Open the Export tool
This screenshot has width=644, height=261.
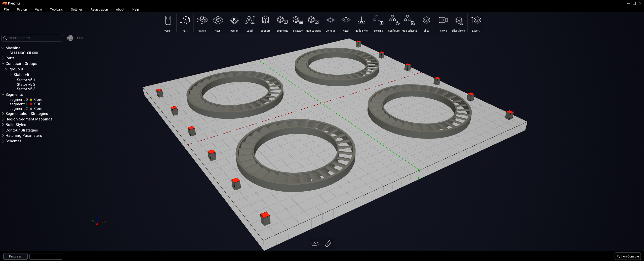pyautogui.click(x=476, y=23)
